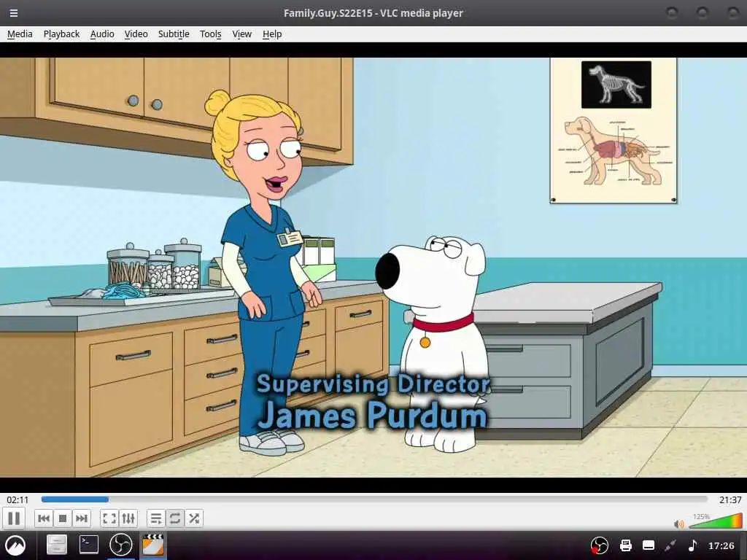Show extended settings and effects
Image resolution: width=747 pixels, height=560 pixels.
(128, 518)
